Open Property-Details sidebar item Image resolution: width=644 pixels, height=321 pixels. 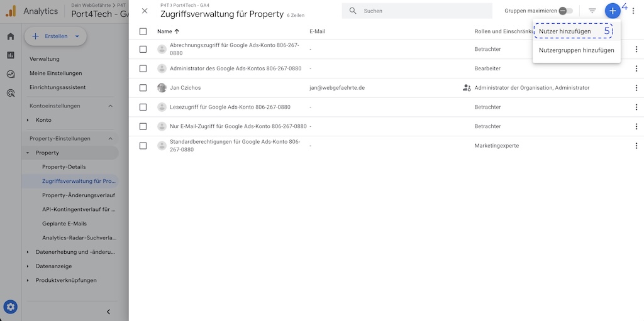click(x=64, y=167)
